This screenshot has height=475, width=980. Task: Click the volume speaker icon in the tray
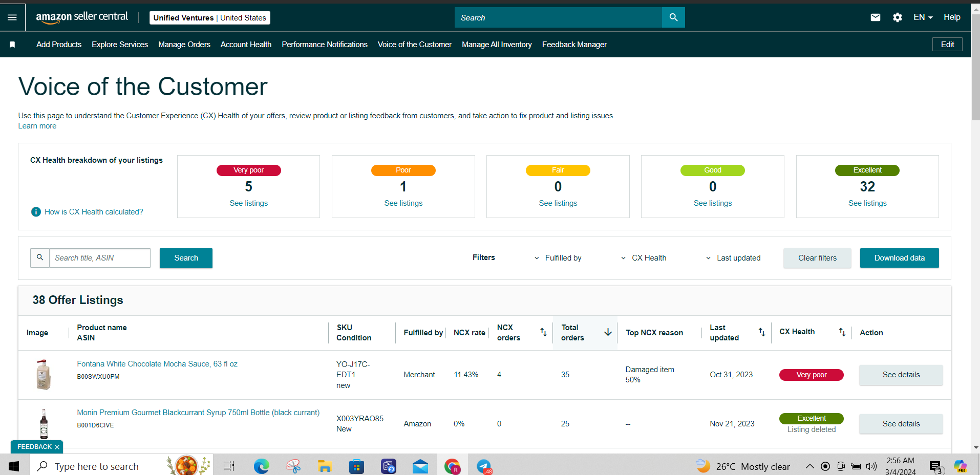pyautogui.click(x=871, y=466)
